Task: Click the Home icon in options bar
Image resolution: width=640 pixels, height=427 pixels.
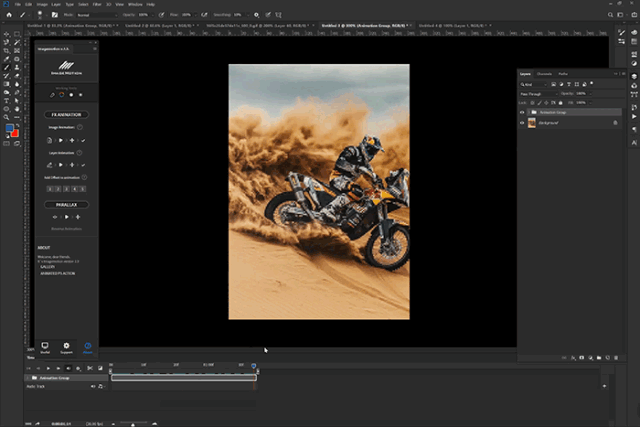Action: pos(8,16)
